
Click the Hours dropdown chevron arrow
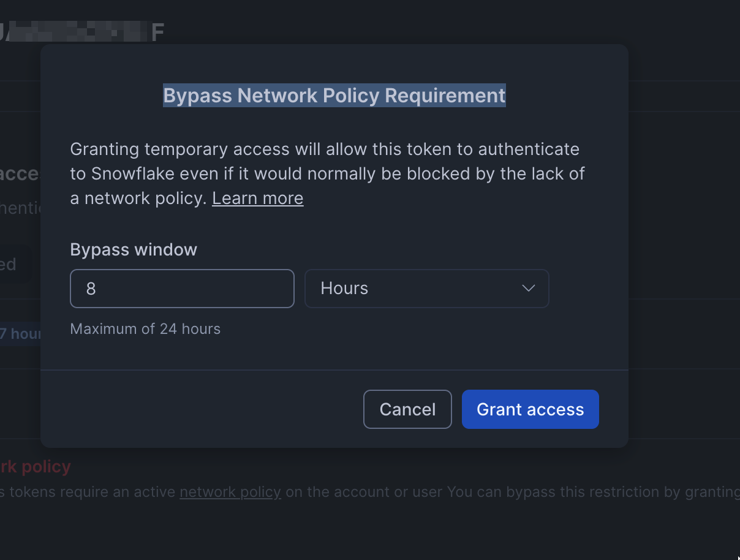pos(528,289)
